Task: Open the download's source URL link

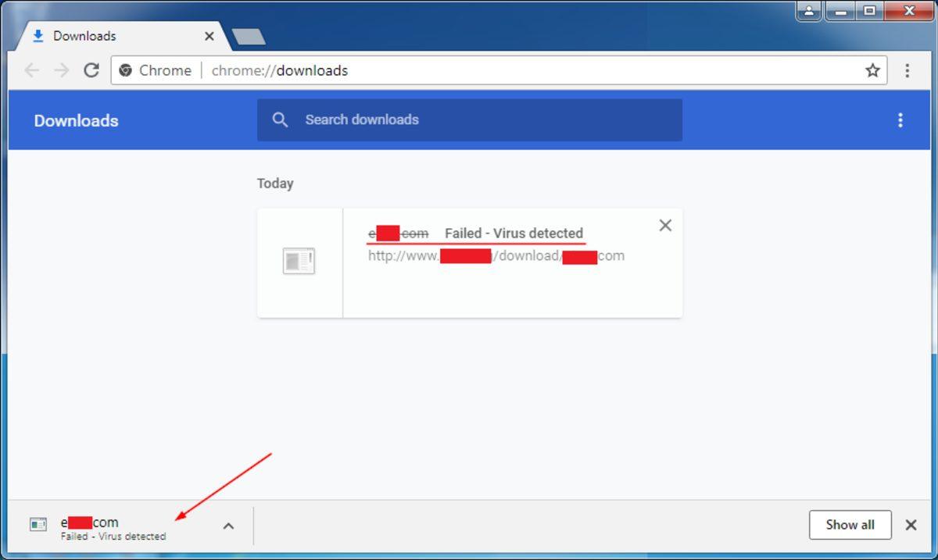Action: (495, 255)
